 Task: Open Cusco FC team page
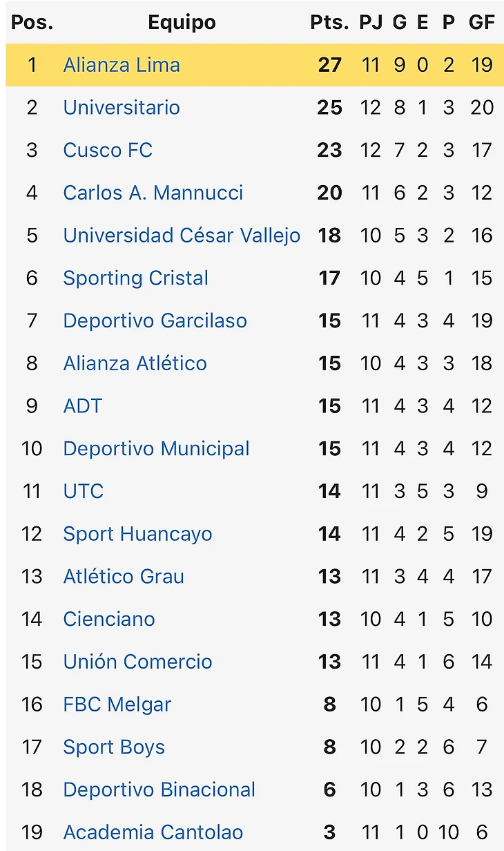108,151
